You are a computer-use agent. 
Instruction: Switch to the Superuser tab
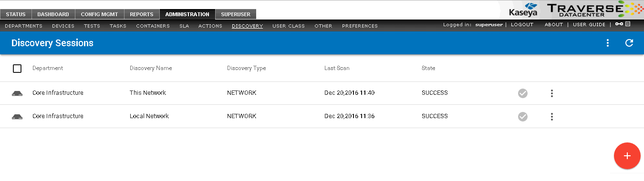pyautogui.click(x=236, y=14)
